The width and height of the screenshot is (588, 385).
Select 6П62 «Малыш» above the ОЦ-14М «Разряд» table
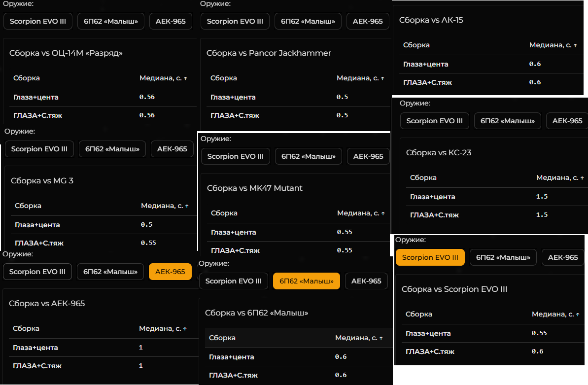[x=111, y=21]
